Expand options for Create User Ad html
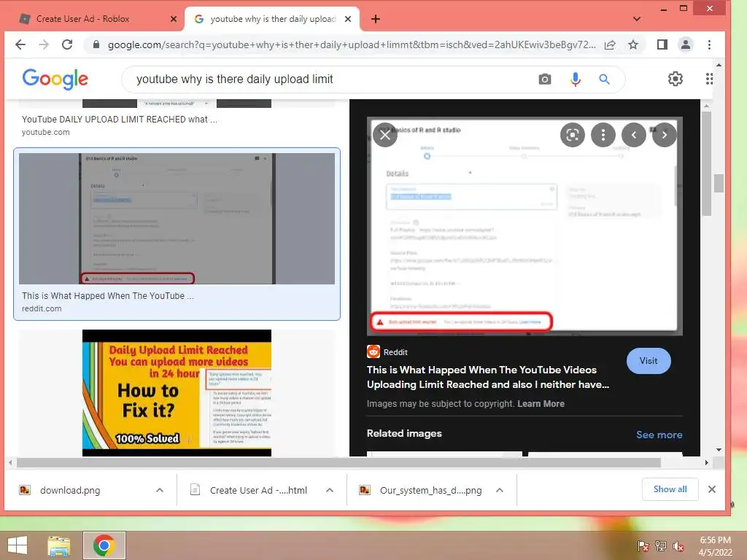Viewport: 747px width, 560px height. pyautogui.click(x=329, y=490)
